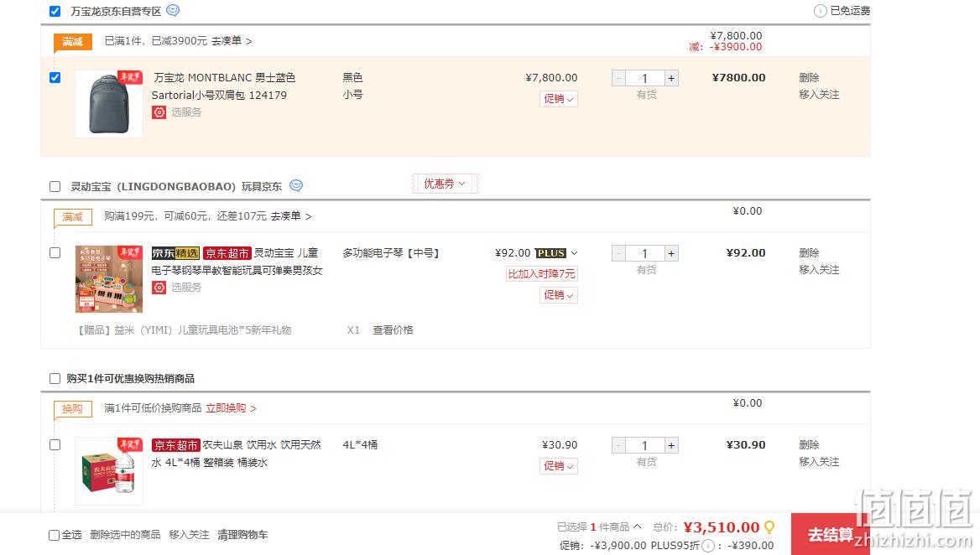
Task: Delete the 农夫山泉 water item
Action: point(809,444)
